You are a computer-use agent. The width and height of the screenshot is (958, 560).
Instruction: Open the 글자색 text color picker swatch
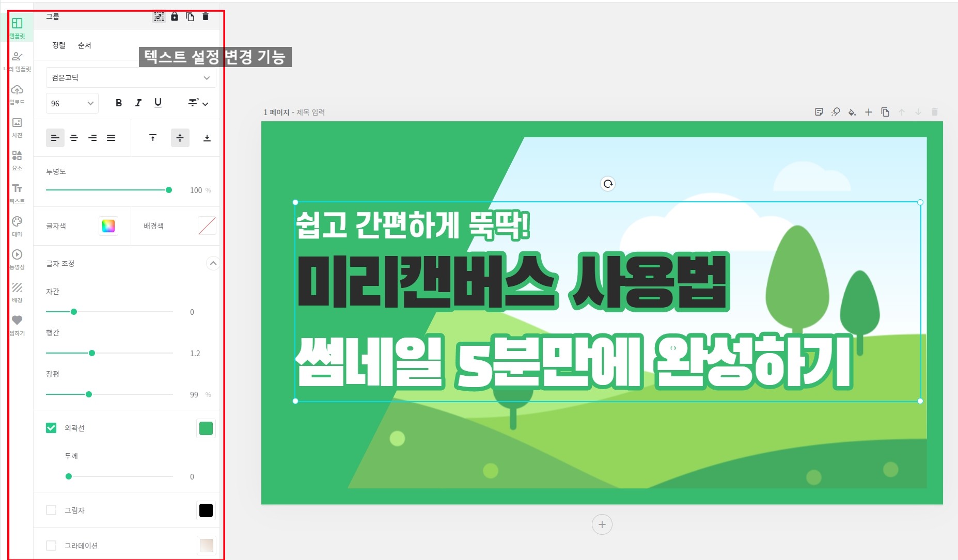[x=108, y=226]
